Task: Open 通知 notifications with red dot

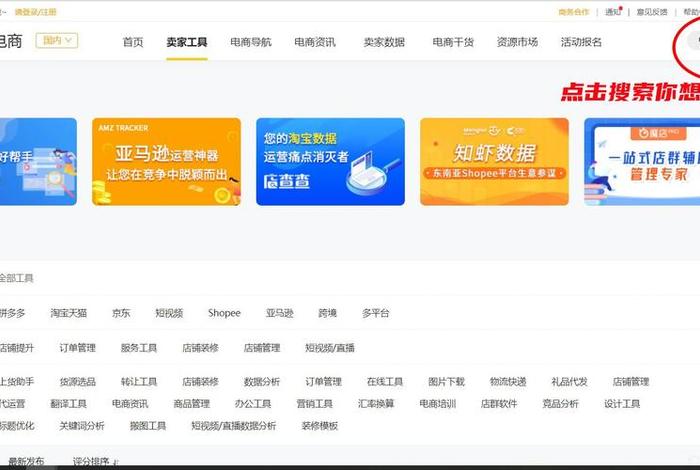Action: click(613, 12)
